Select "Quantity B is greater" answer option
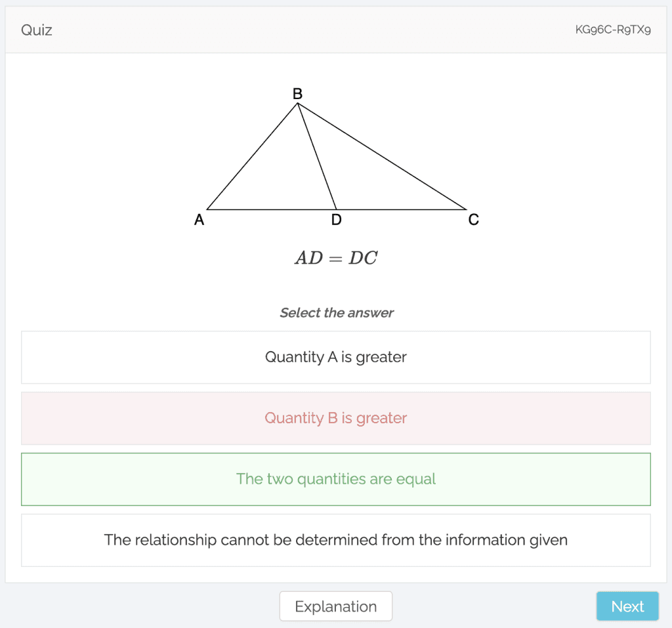This screenshot has width=672, height=628. pyautogui.click(x=336, y=418)
